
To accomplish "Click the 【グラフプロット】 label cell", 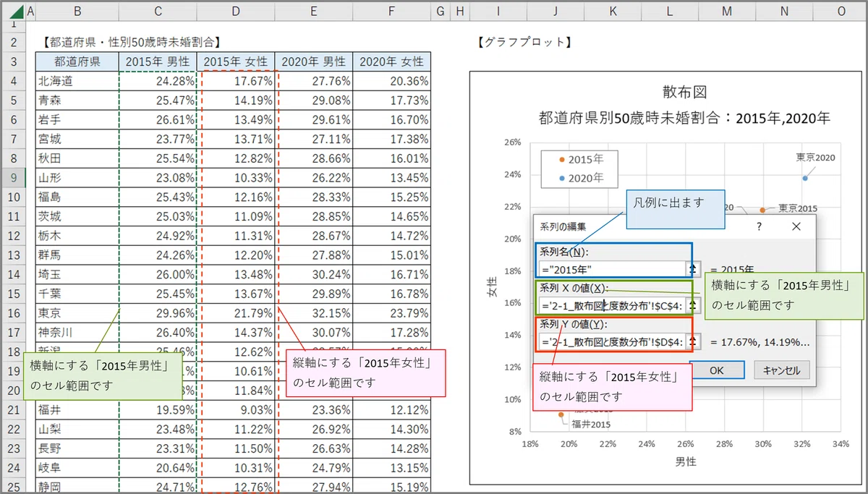I will coord(524,43).
